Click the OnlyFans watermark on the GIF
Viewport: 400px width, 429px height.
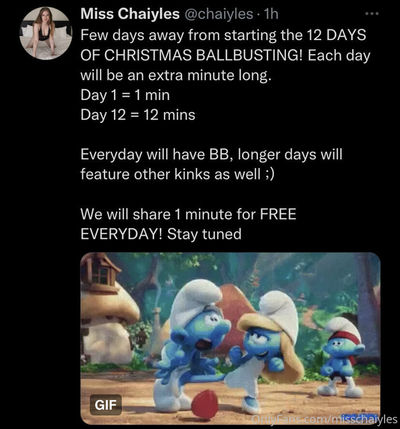click(325, 419)
